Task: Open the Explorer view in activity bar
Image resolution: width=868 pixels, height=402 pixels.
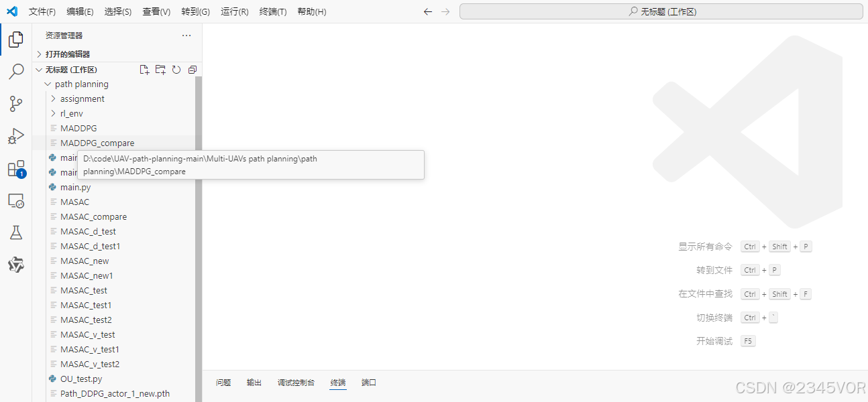Action: [x=16, y=40]
